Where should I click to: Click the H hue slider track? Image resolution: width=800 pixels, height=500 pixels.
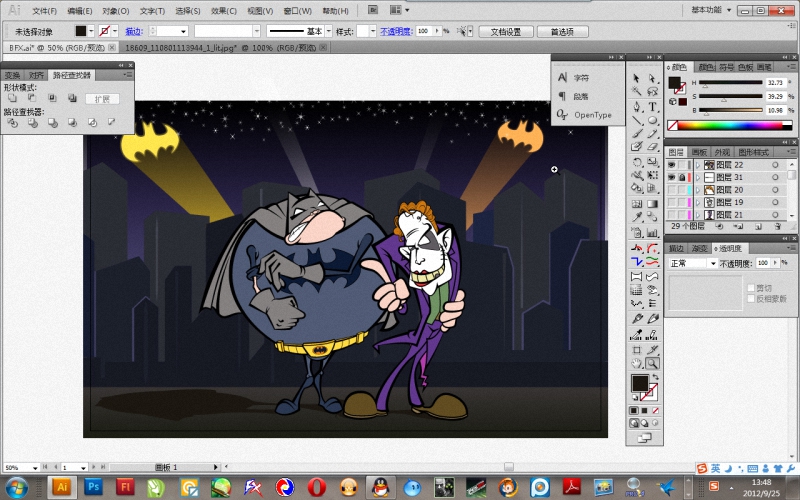point(731,82)
